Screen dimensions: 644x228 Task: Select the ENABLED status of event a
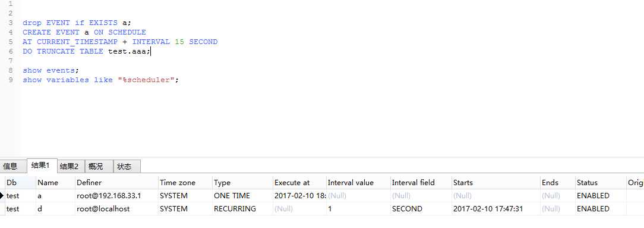pyautogui.click(x=601, y=195)
